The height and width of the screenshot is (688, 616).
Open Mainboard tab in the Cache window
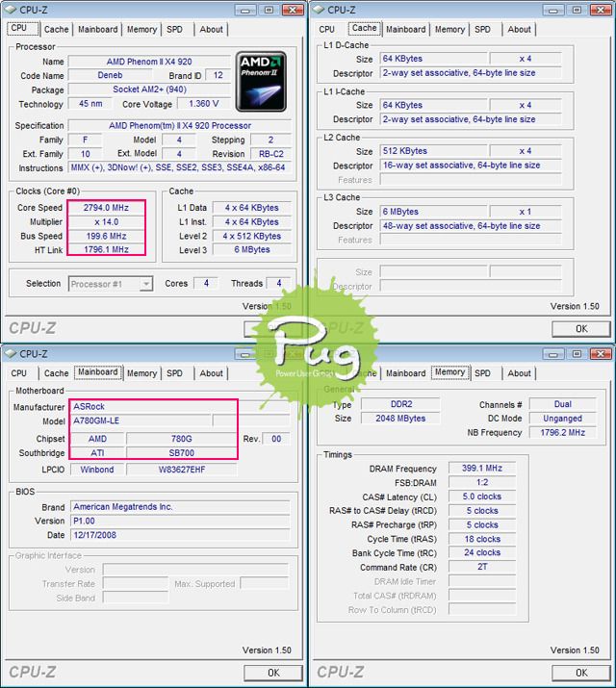click(x=405, y=30)
